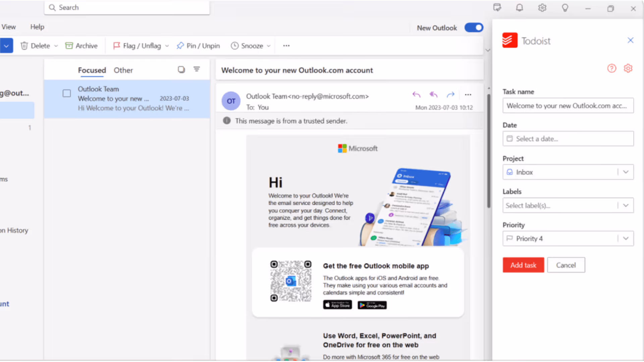Click the Add task button
The image size is (644, 362).
pyautogui.click(x=523, y=265)
